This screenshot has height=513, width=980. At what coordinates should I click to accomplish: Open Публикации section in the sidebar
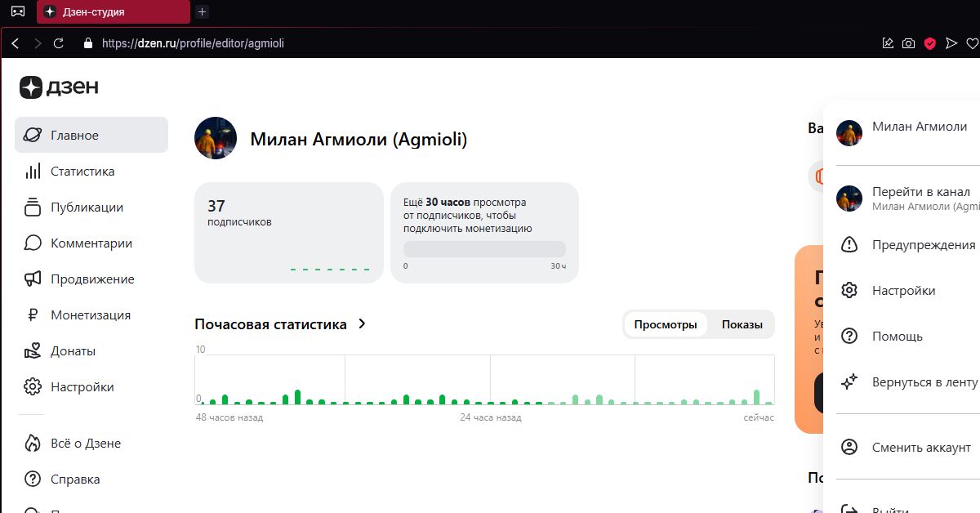(x=86, y=207)
